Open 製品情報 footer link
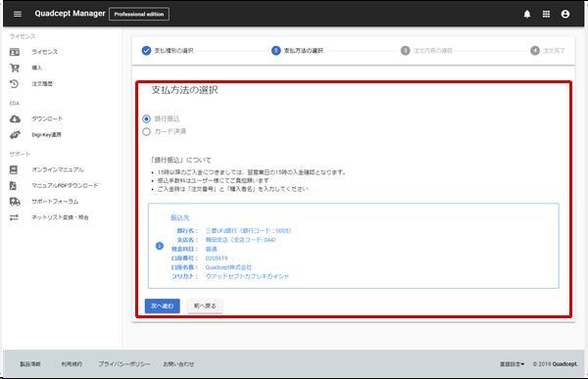588x379 pixels. click(x=30, y=364)
